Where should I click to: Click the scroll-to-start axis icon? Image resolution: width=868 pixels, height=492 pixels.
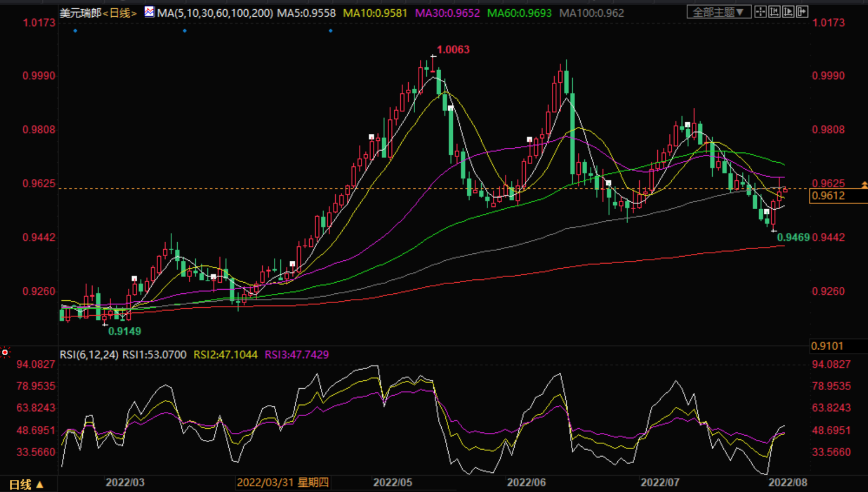pos(774,12)
